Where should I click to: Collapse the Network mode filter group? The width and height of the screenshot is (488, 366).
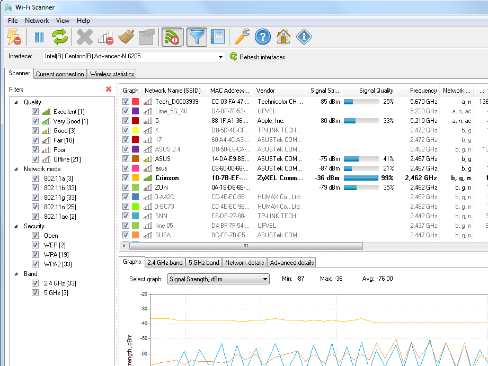[x=16, y=169]
